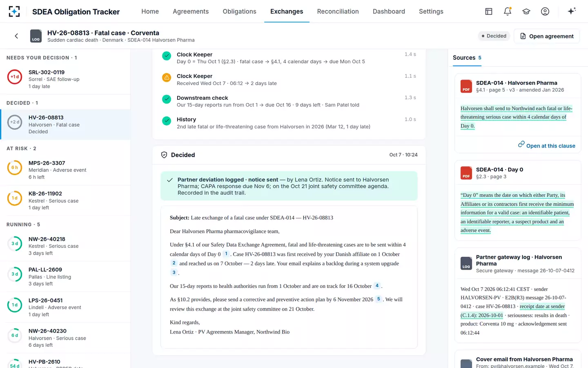Click highlighted Day 0 definition text
Image resolution: width=588 pixels, height=368 pixels.
517,213
